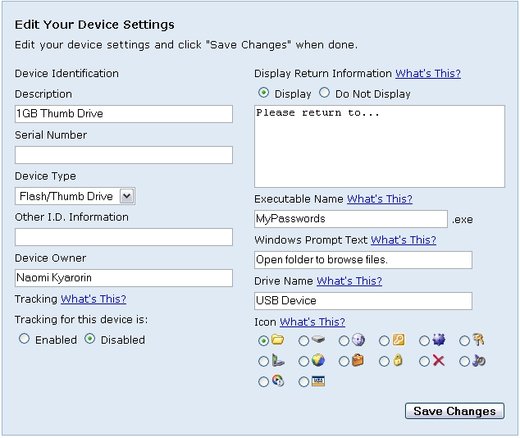Click the key document icon
The width and height of the screenshot is (520, 438).
399,340
